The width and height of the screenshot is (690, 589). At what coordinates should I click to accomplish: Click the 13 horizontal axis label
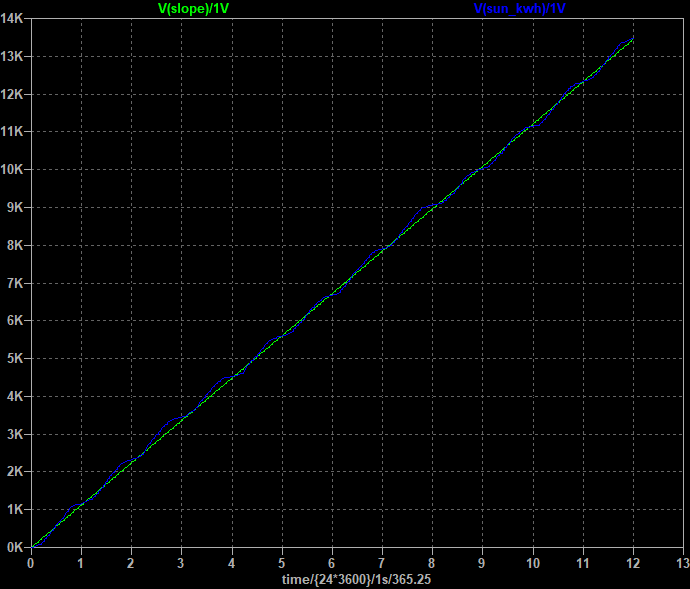683,563
